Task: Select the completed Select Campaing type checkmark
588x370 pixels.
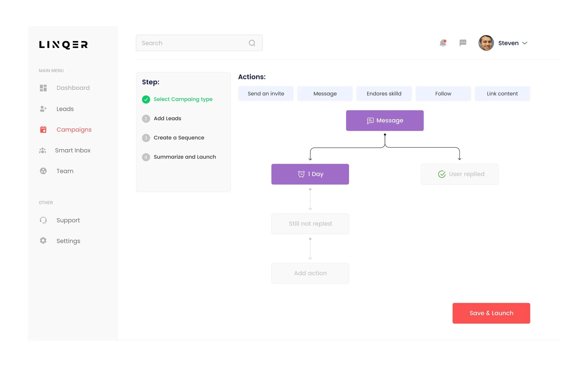Action: pyautogui.click(x=146, y=100)
